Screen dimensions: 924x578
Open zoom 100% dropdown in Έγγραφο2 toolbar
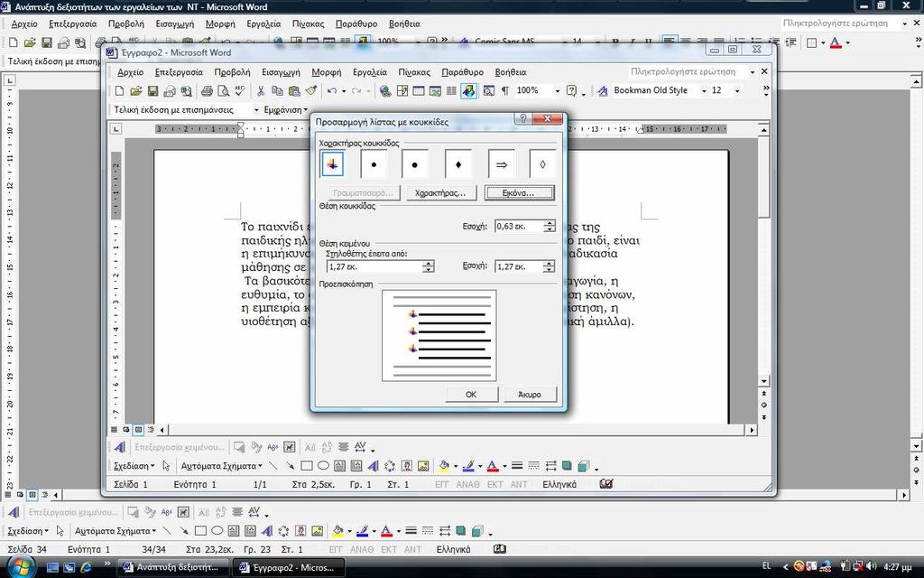click(x=556, y=91)
